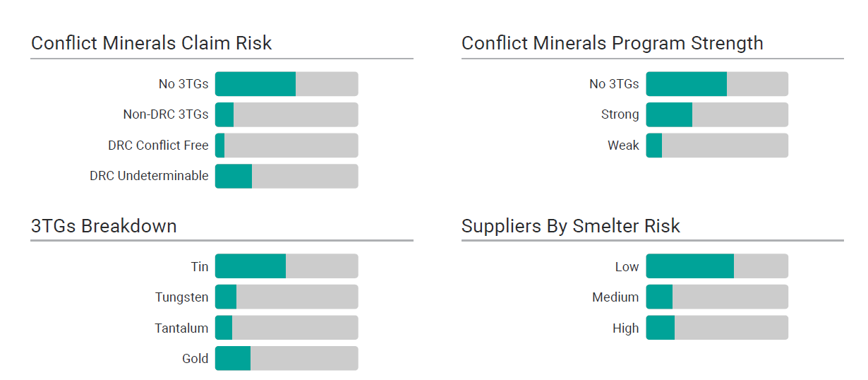This screenshot has height=380, width=868.
Task: Click the No 3TGs bar under Program Strength
Action: tap(717, 84)
